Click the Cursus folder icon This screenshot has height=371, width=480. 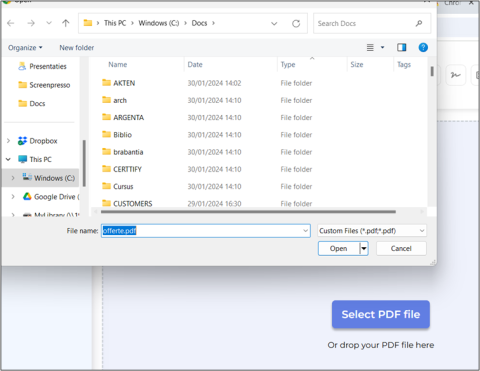(x=106, y=186)
